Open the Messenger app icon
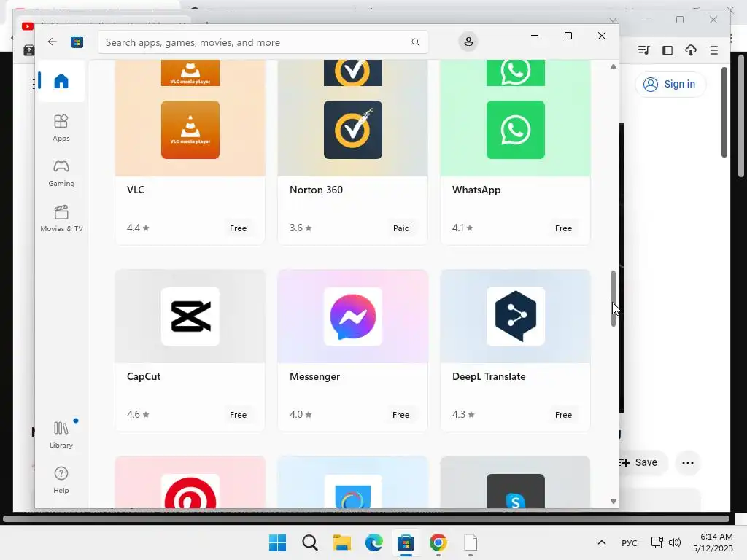Viewport: 747px width, 560px height. [x=352, y=316]
